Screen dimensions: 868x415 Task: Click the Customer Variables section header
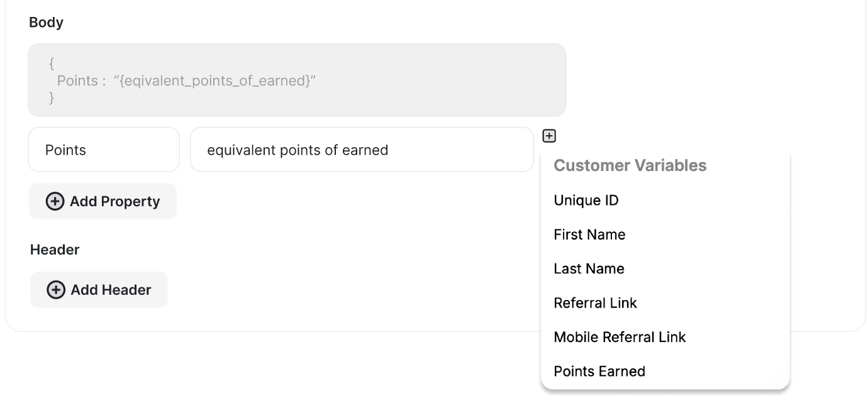point(630,165)
